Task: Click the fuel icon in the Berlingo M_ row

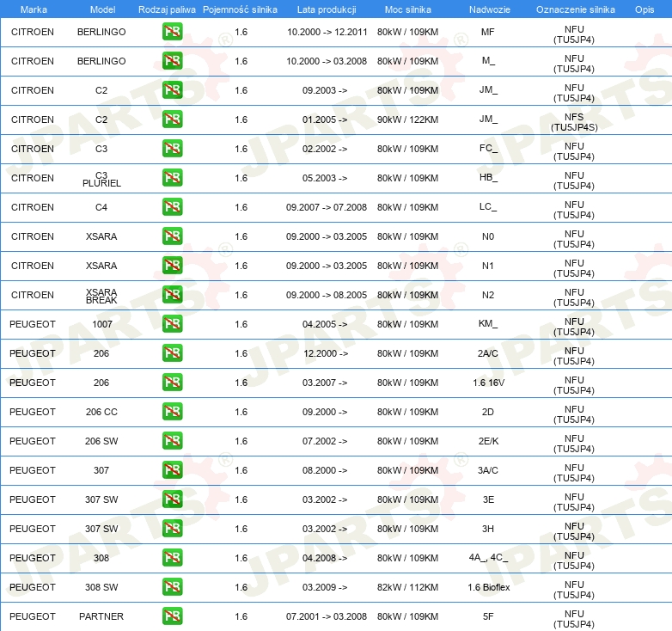Action: pyautogui.click(x=172, y=61)
